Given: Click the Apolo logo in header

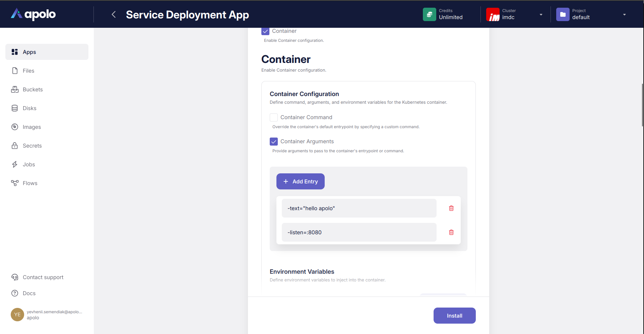Looking at the screenshot, I should pyautogui.click(x=33, y=14).
